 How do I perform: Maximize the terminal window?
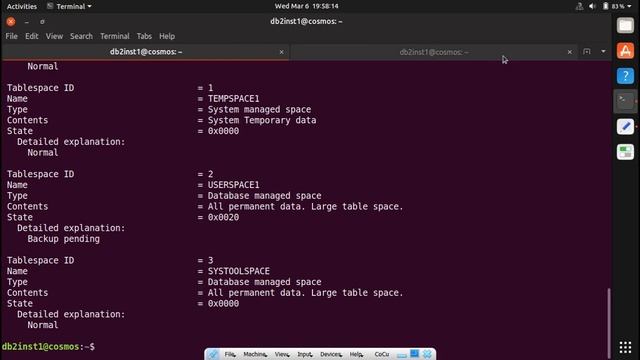42,22
